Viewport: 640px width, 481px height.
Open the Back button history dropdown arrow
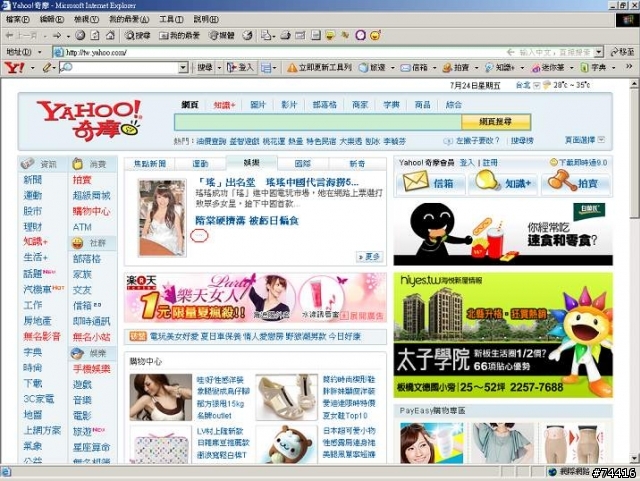pyautogui.click(x=45, y=36)
